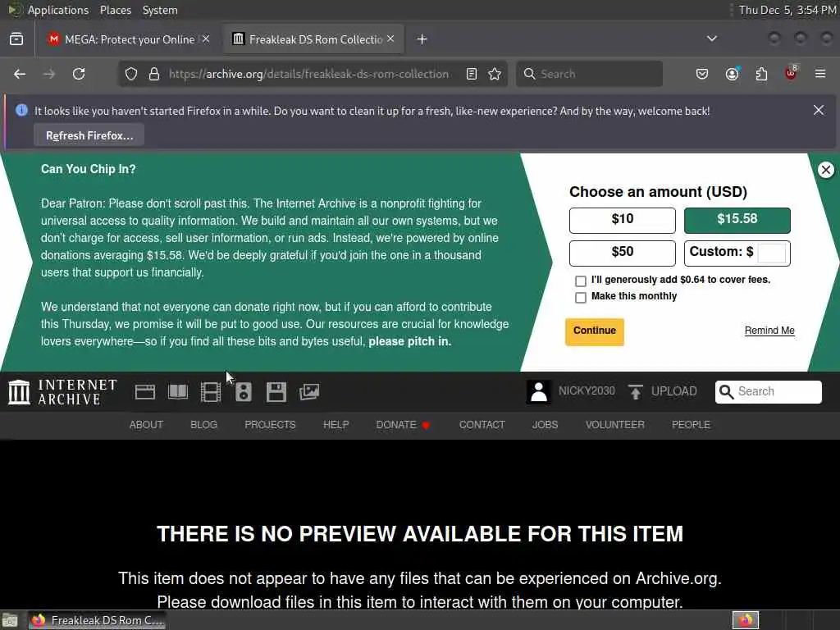Click the Freakleak DS Rom taskbar window button
Viewport: 840px width, 630px height.
[x=97, y=620]
